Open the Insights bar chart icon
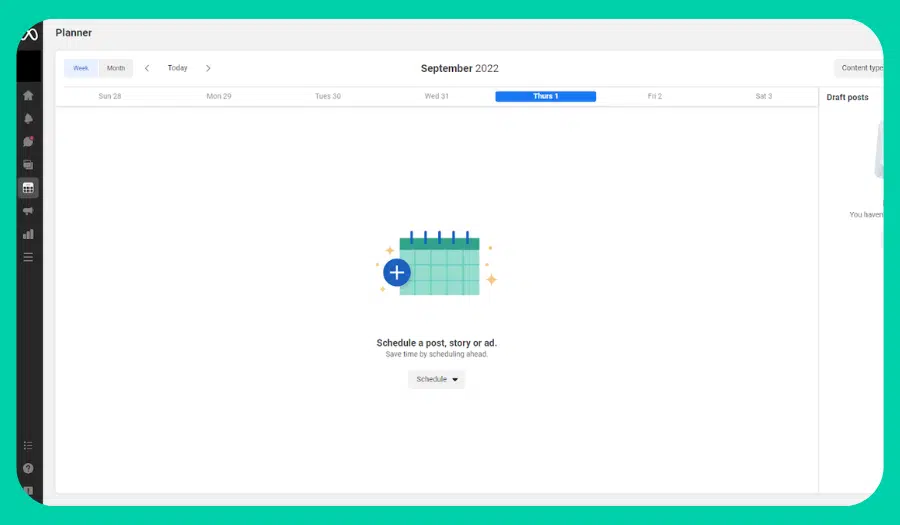The width and height of the screenshot is (900, 525). (x=28, y=234)
